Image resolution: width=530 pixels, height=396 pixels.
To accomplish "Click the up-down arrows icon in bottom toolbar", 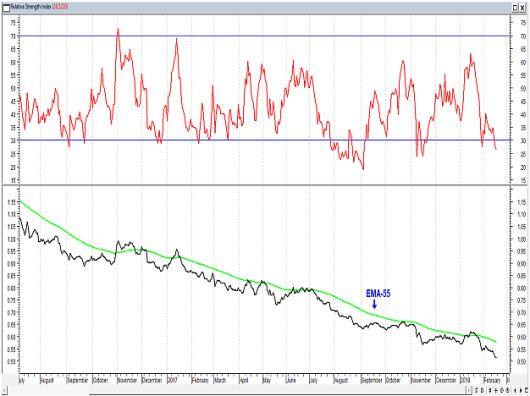I will (x=490, y=390).
